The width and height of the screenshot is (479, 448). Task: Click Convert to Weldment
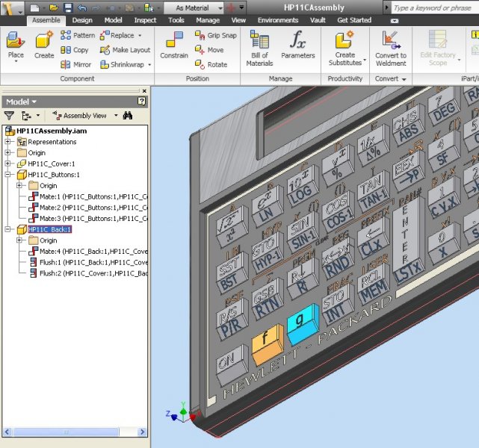click(391, 49)
